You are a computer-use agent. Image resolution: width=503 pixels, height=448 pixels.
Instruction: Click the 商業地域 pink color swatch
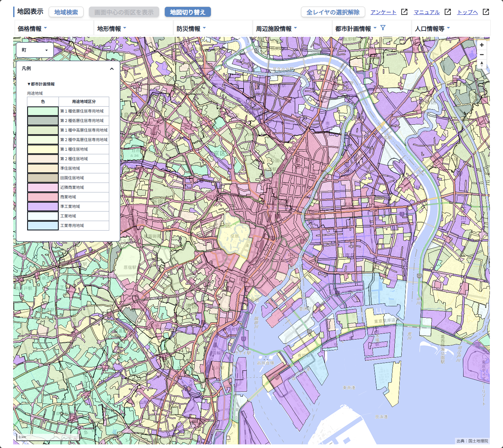point(43,197)
